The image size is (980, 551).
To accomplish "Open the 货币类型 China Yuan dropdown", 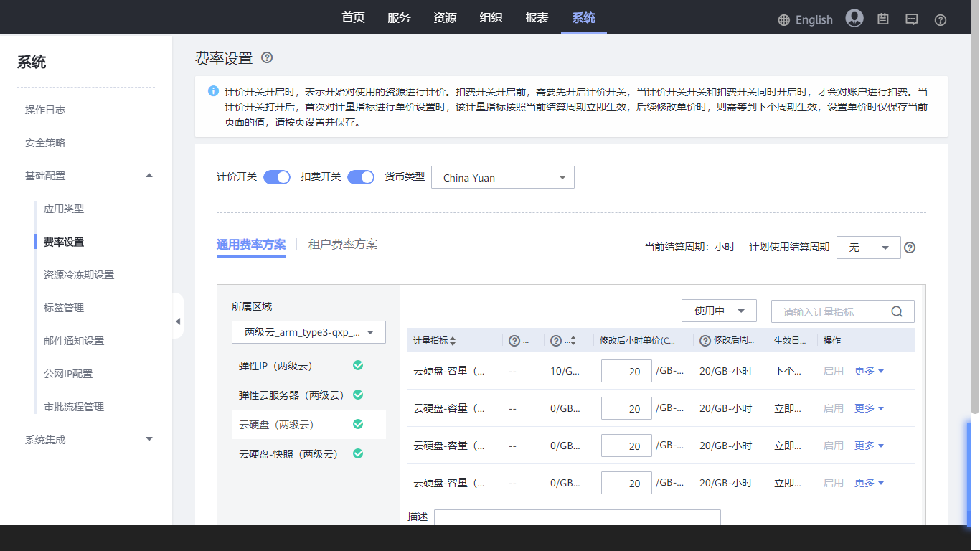I will [x=502, y=177].
